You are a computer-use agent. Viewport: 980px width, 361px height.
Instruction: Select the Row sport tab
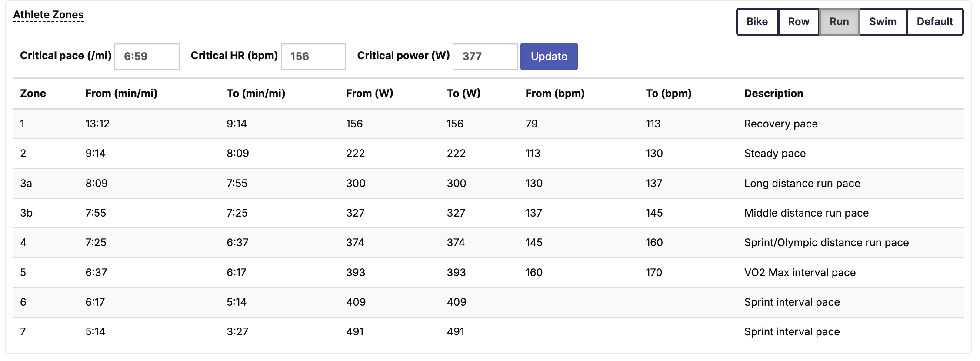(798, 22)
